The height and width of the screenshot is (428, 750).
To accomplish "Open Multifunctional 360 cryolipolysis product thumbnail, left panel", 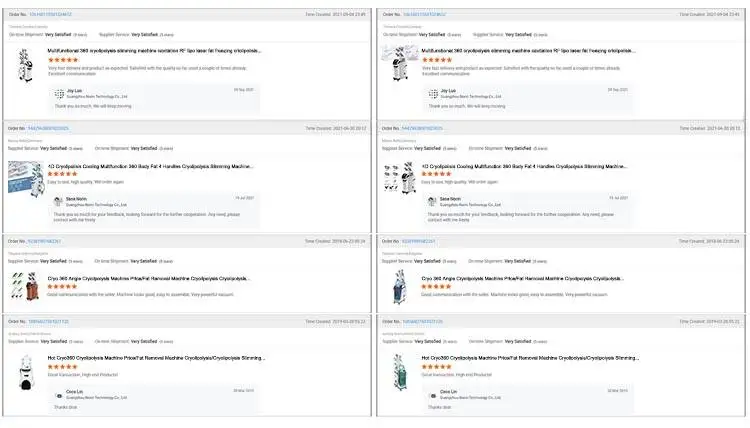I will [24, 70].
